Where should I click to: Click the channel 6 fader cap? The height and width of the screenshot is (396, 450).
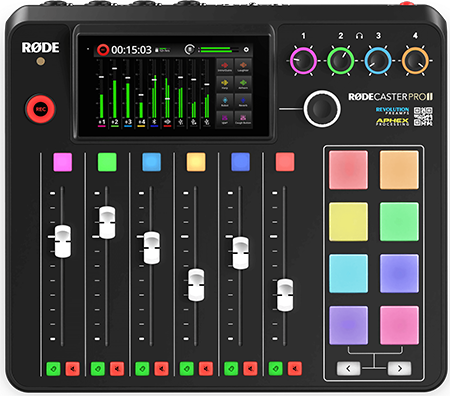(x=285, y=295)
